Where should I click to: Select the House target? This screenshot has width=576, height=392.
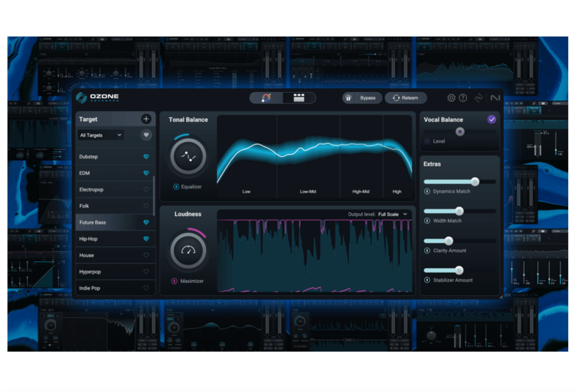[x=115, y=255]
